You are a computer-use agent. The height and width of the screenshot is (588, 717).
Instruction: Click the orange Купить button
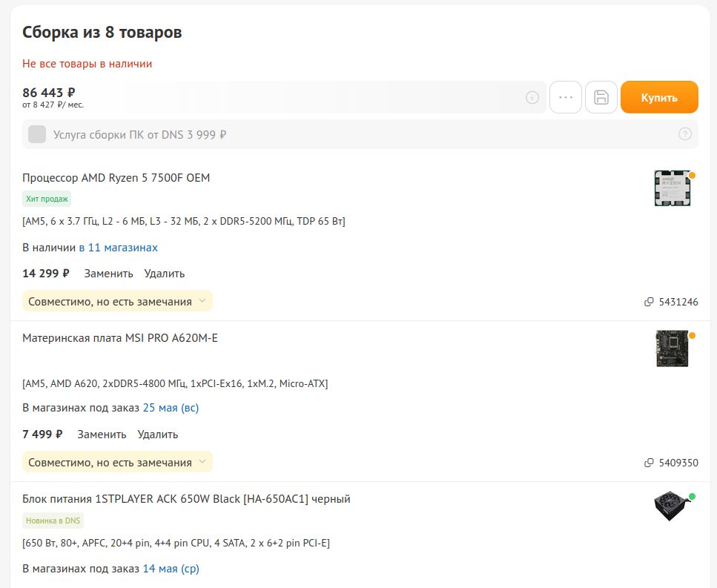[x=659, y=97]
